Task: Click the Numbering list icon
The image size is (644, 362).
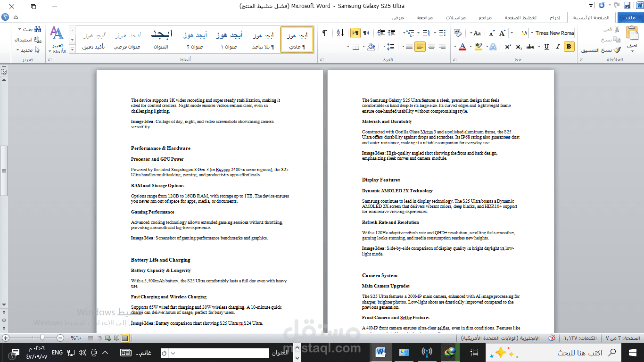Action: click(426, 33)
